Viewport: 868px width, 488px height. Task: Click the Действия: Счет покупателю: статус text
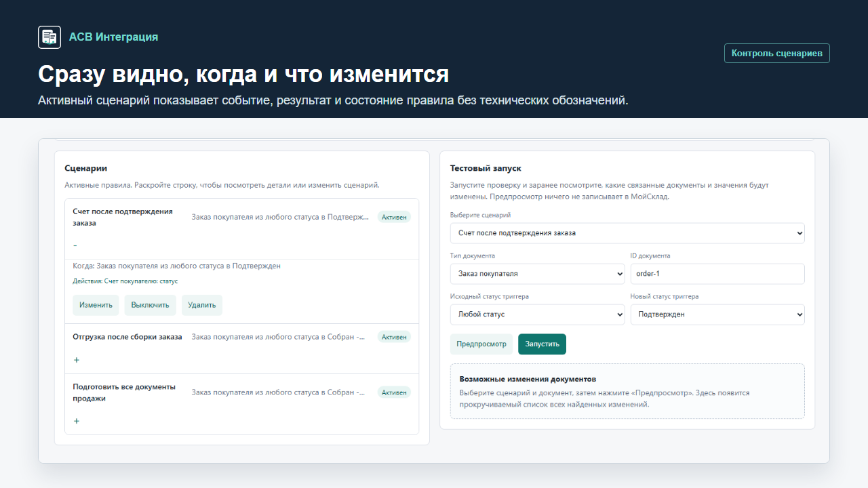(125, 281)
